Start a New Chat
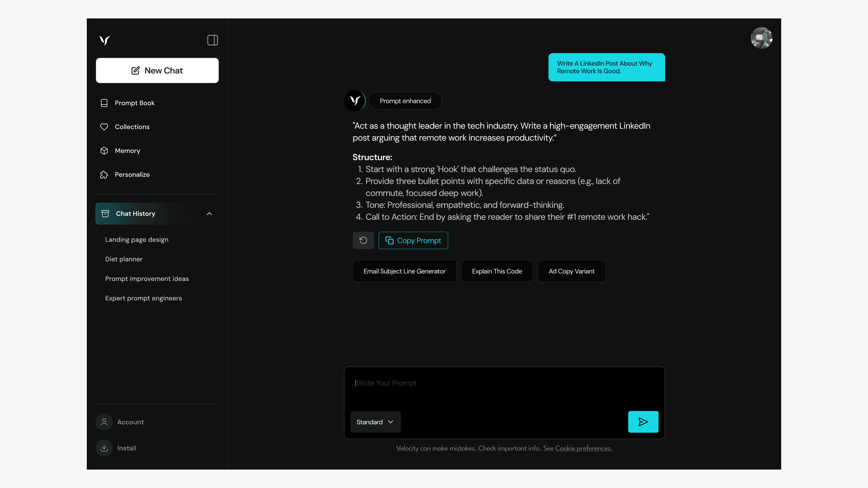 tap(157, 70)
